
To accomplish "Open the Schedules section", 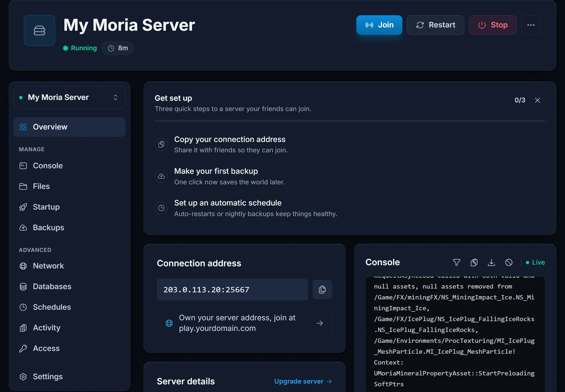I will [69, 307].
